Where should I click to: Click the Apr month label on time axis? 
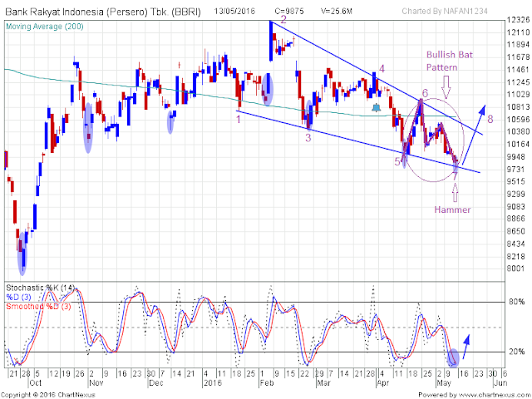click(x=383, y=383)
